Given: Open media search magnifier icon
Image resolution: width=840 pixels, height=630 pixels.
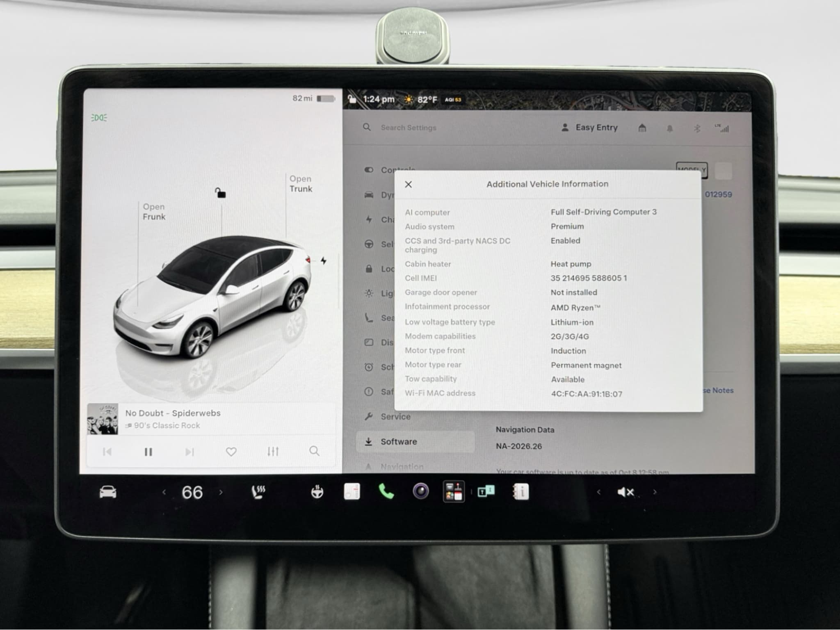Looking at the screenshot, I should click(x=314, y=451).
